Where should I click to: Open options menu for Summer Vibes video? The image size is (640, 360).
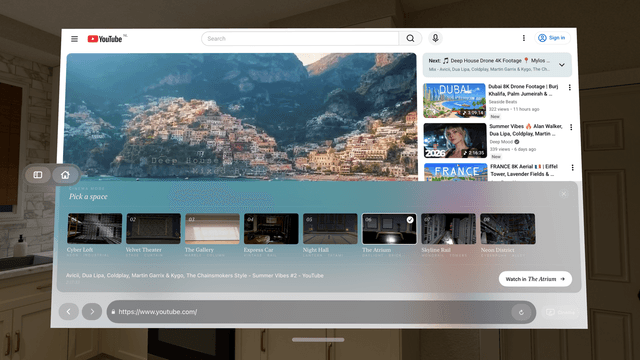pyautogui.click(x=571, y=127)
